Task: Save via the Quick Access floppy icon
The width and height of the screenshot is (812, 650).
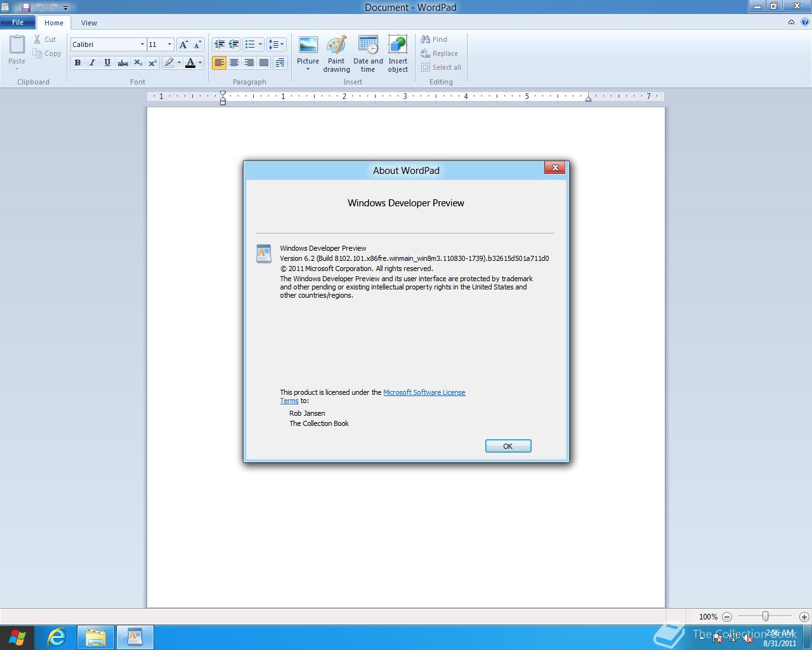Action: 26,8
